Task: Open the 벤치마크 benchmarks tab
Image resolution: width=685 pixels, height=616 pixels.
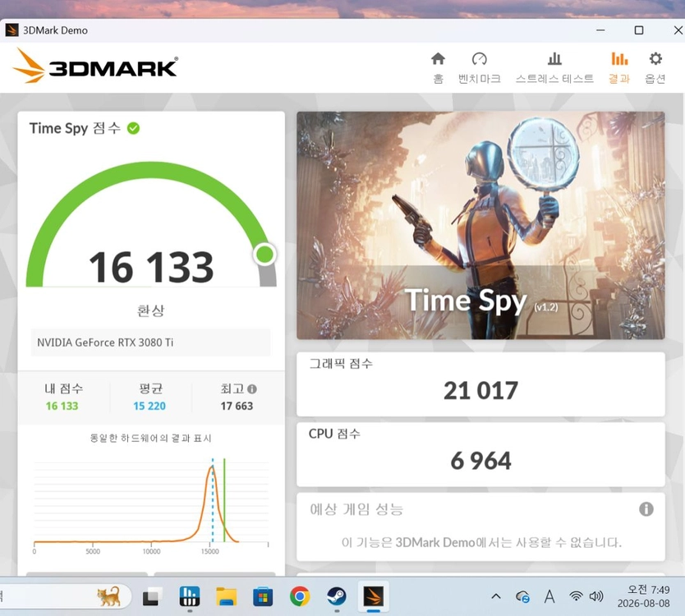Action: [x=479, y=67]
